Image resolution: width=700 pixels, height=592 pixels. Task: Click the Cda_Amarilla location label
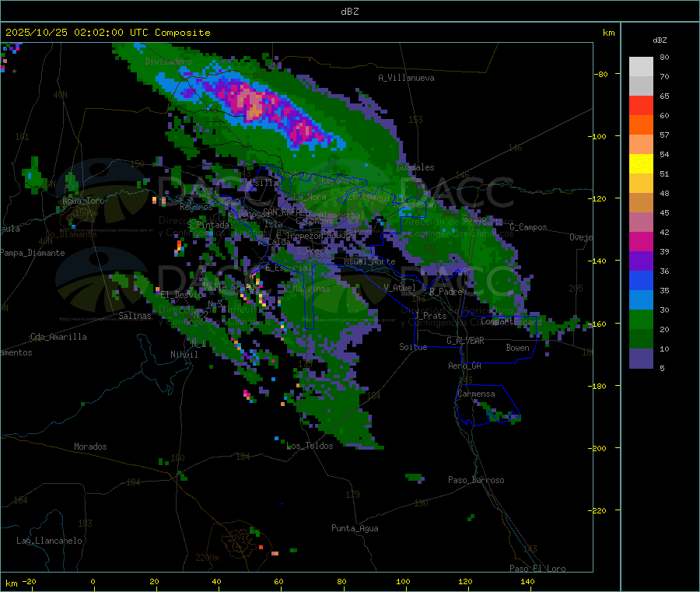coord(58,337)
